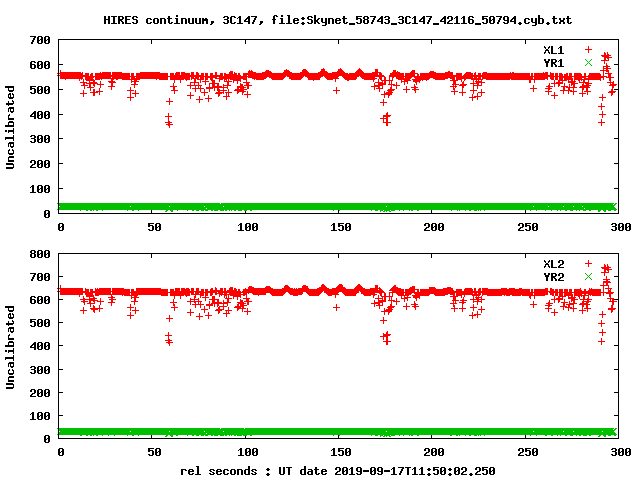This screenshot has width=640, height=480.
Task: Click the isolated XL2 point near 254 seconds
Action: click(x=533, y=304)
